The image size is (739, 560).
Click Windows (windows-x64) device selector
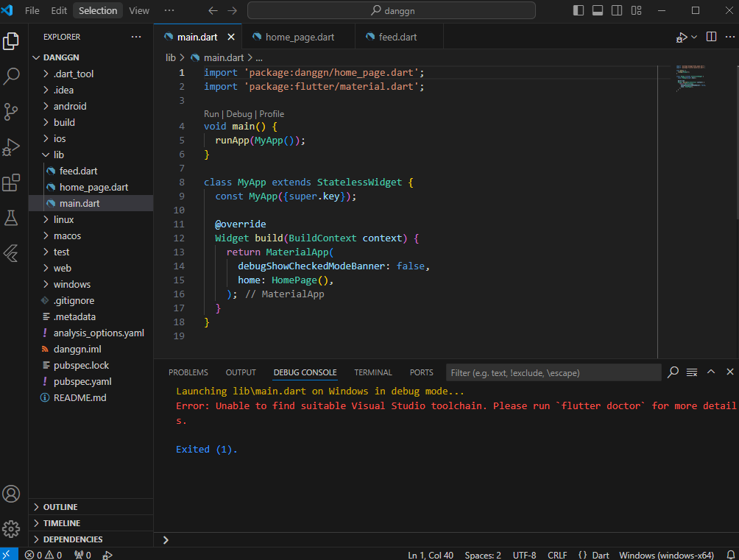666,555
